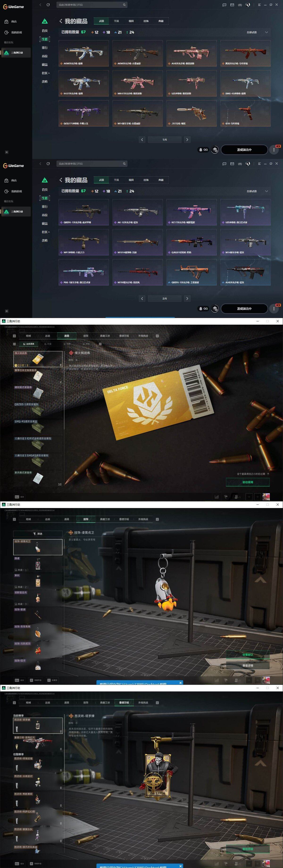Open 我的游戏 in the page 1/6 WeGame sidebar

[13, 32]
